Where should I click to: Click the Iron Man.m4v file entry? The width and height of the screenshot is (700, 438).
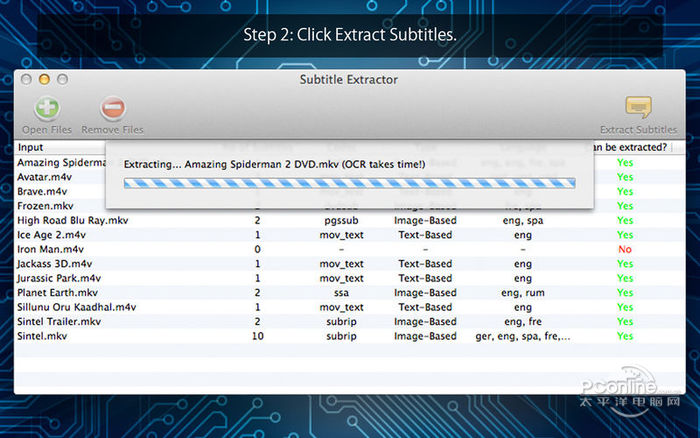point(52,249)
